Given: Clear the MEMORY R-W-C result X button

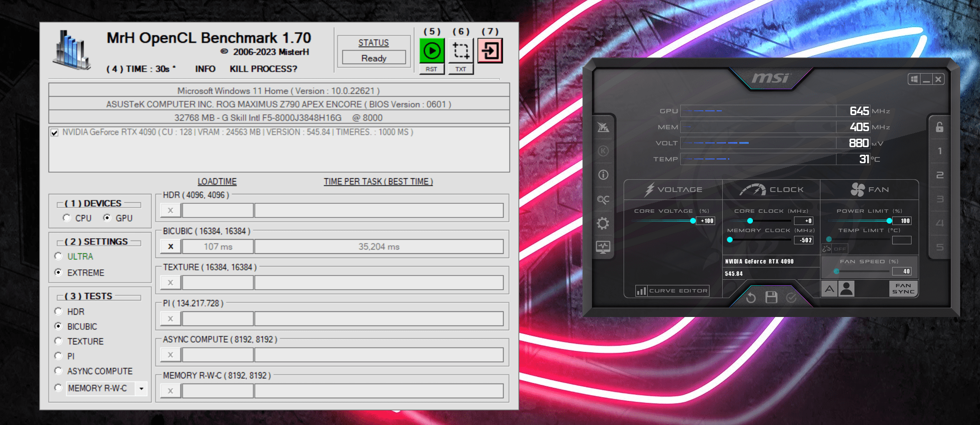Looking at the screenshot, I should point(170,391).
